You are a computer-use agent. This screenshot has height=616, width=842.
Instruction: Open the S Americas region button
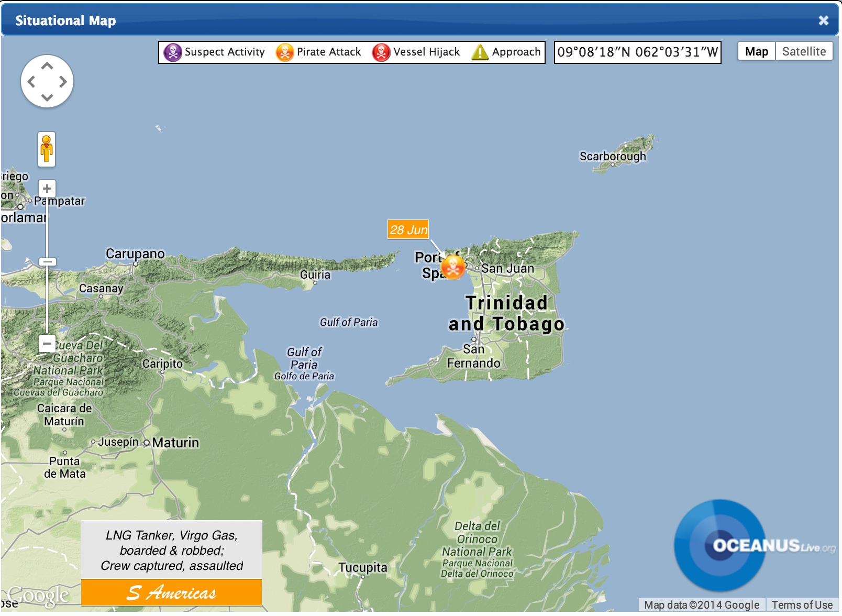tap(171, 592)
